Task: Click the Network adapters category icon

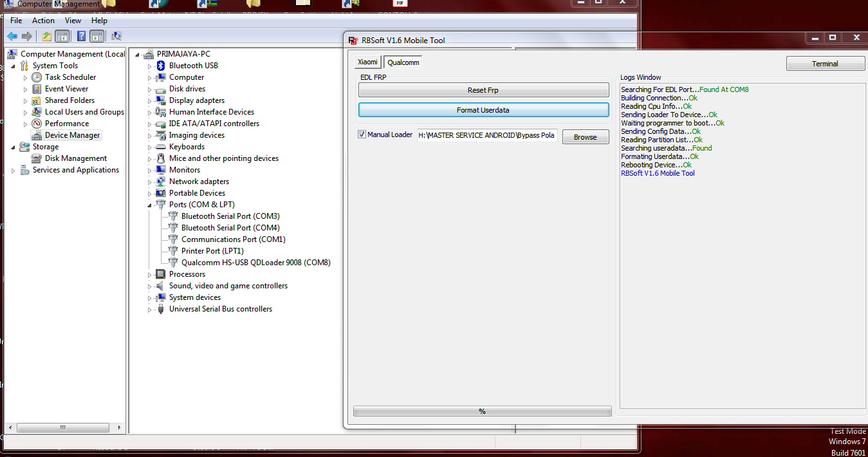Action: tap(161, 182)
